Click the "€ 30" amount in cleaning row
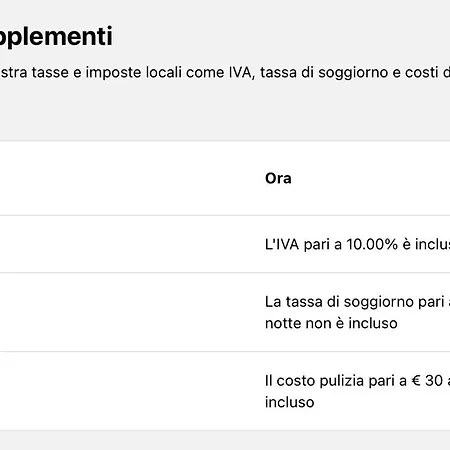This screenshot has width=450, height=450. (427, 381)
